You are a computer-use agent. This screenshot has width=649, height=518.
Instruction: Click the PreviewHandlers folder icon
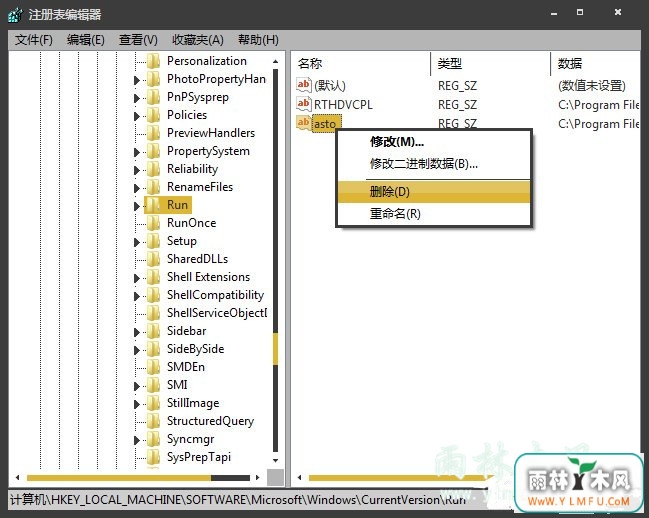154,133
